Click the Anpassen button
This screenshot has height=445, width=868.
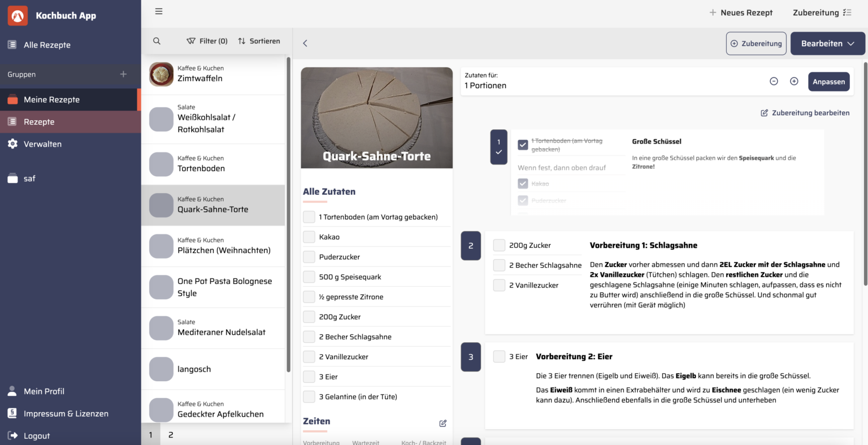click(x=828, y=82)
